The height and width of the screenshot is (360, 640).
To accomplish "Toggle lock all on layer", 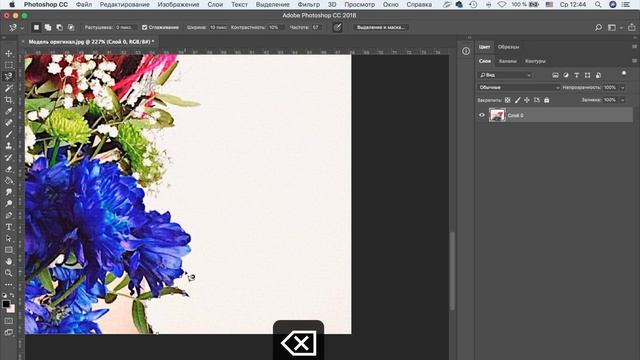I will pos(547,100).
